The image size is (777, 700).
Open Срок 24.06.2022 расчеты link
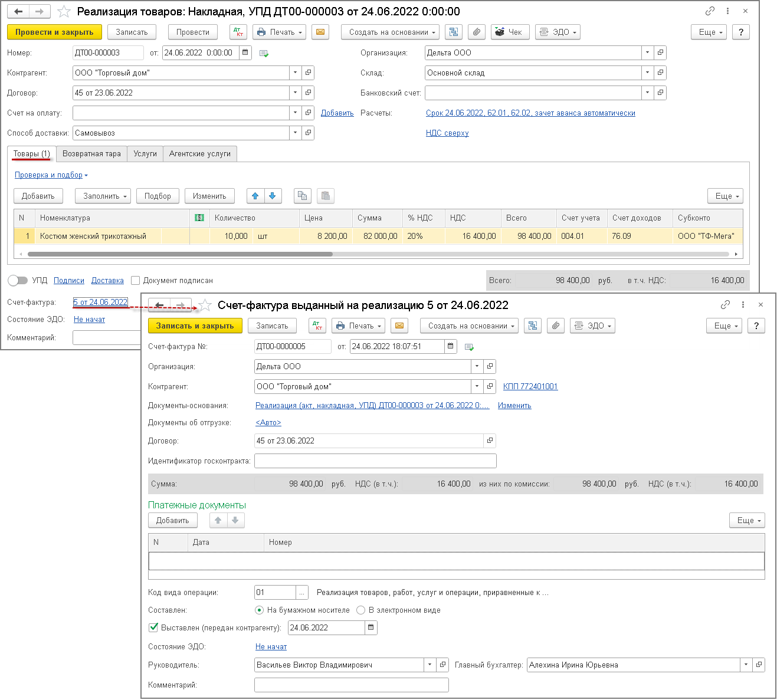tap(530, 113)
